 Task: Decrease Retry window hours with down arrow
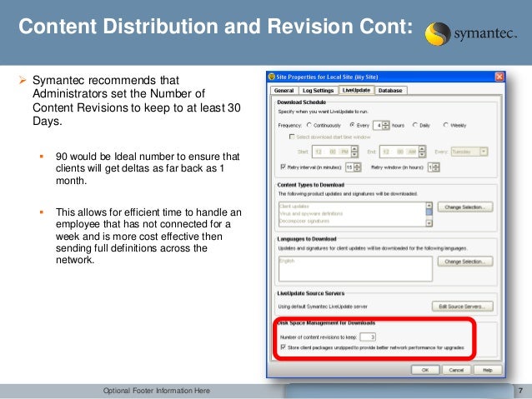(x=436, y=169)
